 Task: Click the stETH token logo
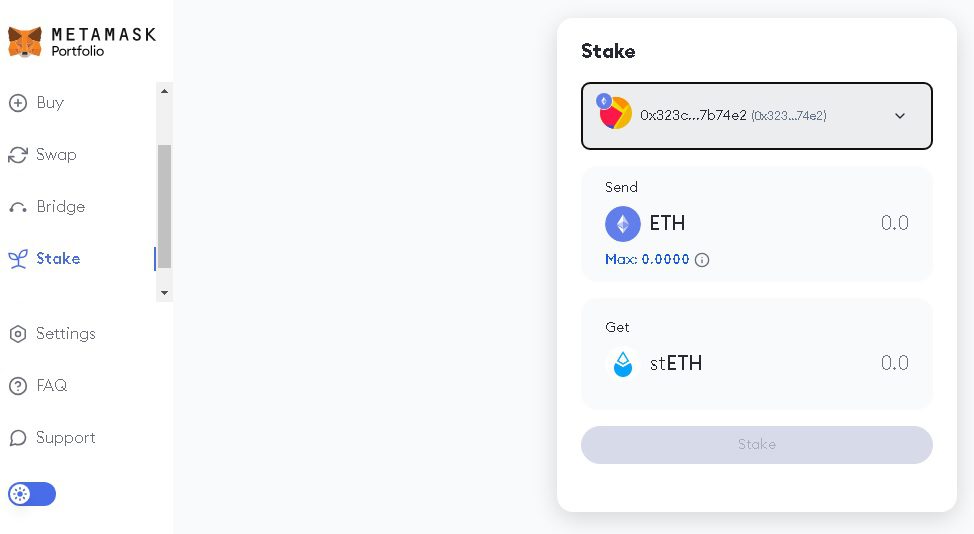tap(623, 364)
